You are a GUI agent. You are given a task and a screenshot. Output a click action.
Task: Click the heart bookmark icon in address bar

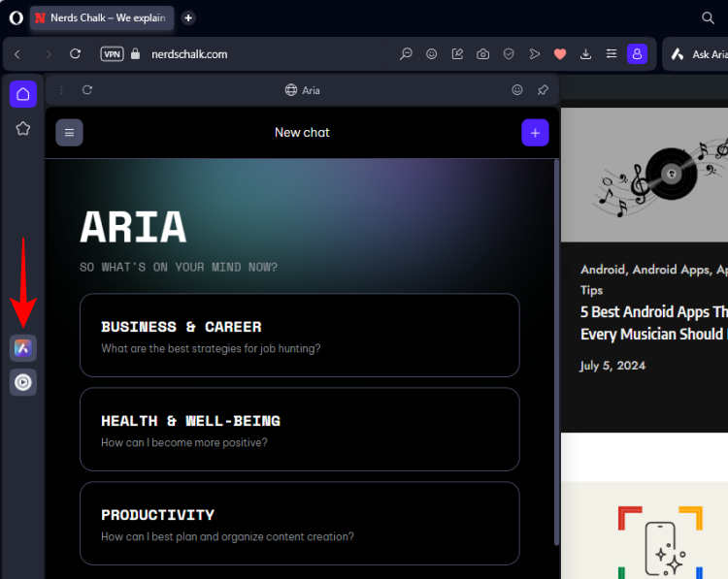pos(560,54)
